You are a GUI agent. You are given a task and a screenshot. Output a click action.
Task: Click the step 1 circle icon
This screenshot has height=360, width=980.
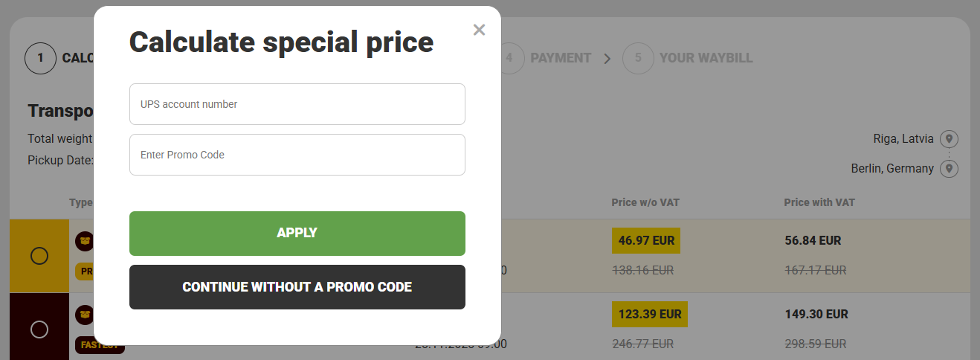41,58
